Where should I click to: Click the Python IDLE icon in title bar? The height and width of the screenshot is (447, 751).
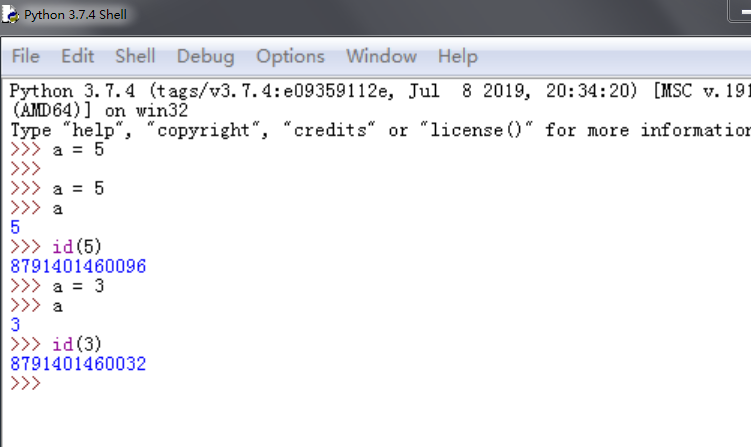tap(10, 14)
